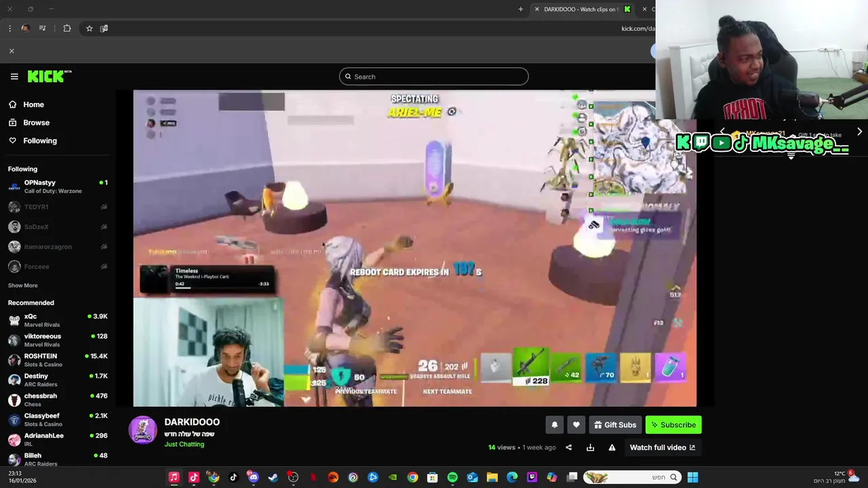Open DARKIDOOO channel name link
Image resolution: width=868 pixels, height=488 pixels.
tap(192, 422)
